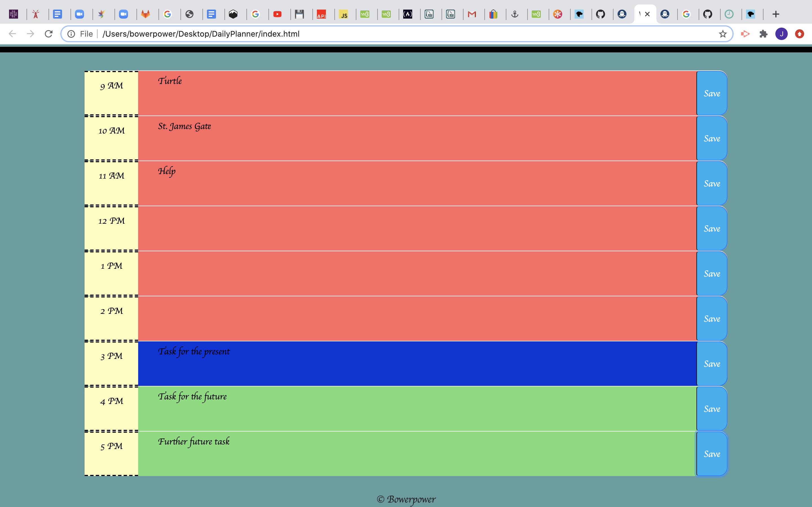Save the 3 PM present task
Screen dimensions: 812x507
point(712,364)
